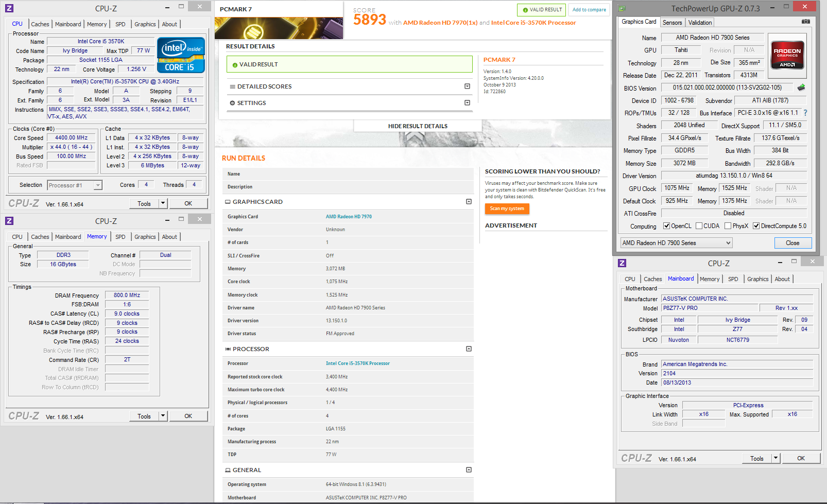827x504 pixels.
Task: Click the Detailed Scores list icon
Action: click(233, 86)
